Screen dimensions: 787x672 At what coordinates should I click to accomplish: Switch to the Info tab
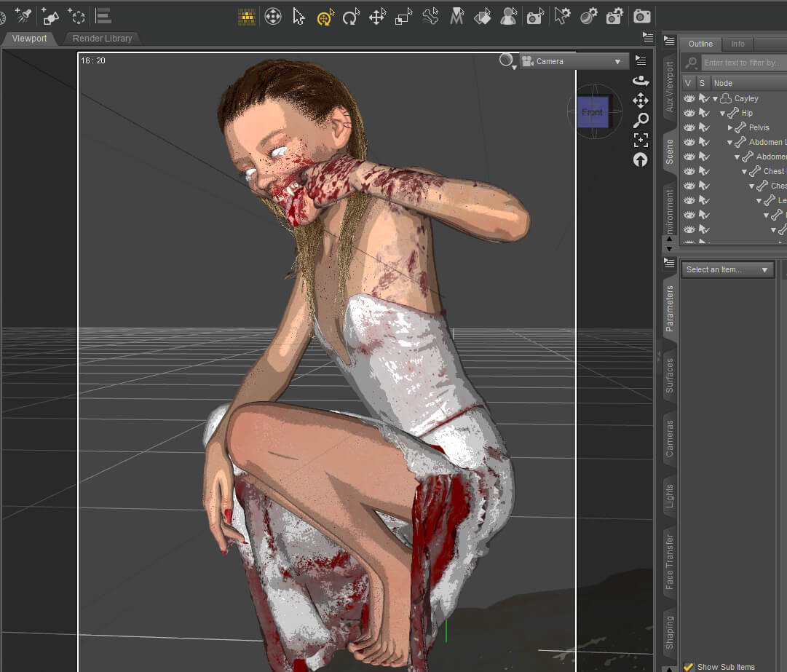tap(737, 44)
